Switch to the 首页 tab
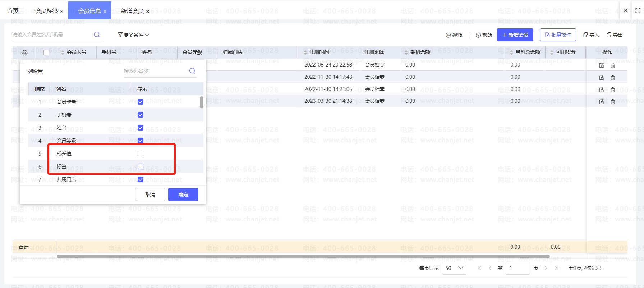 13,11
